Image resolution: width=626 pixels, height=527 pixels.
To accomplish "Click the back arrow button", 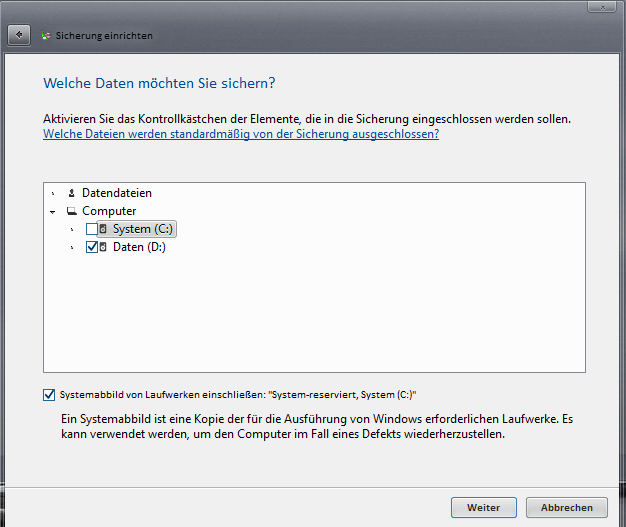I will click(x=19, y=35).
